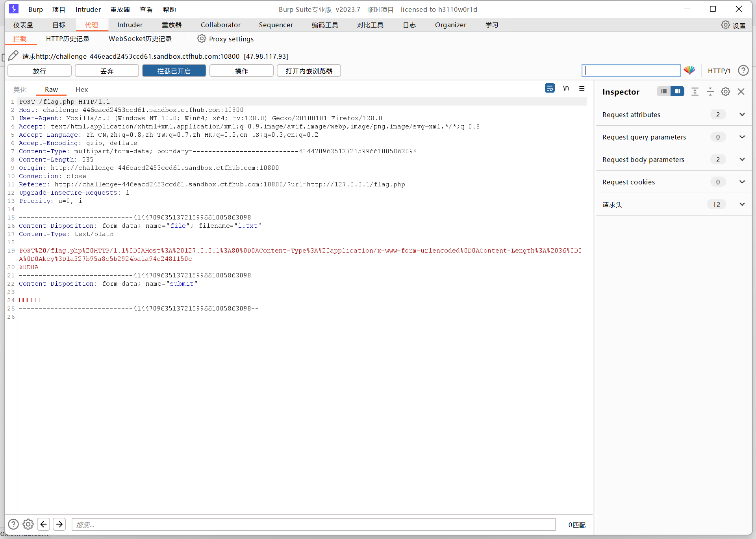Click the filename="1.txt" Content-Disposition line
The image size is (756, 539).
coord(140,226)
